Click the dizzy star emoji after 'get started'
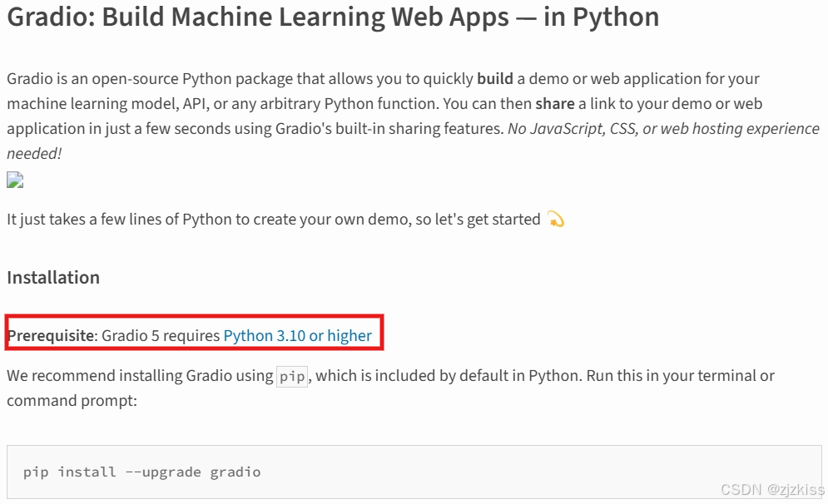The height and width of the screenshot is (504, 828). tap(556, 219)
